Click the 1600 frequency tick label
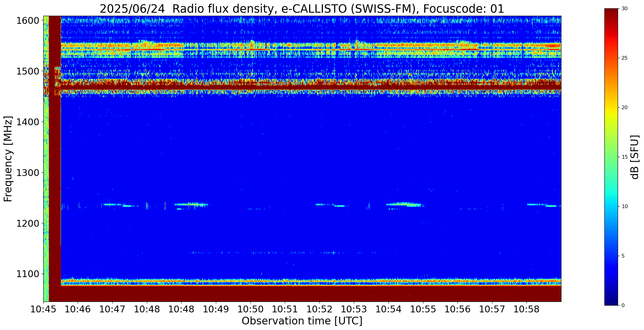 click(x=28, y=21)
